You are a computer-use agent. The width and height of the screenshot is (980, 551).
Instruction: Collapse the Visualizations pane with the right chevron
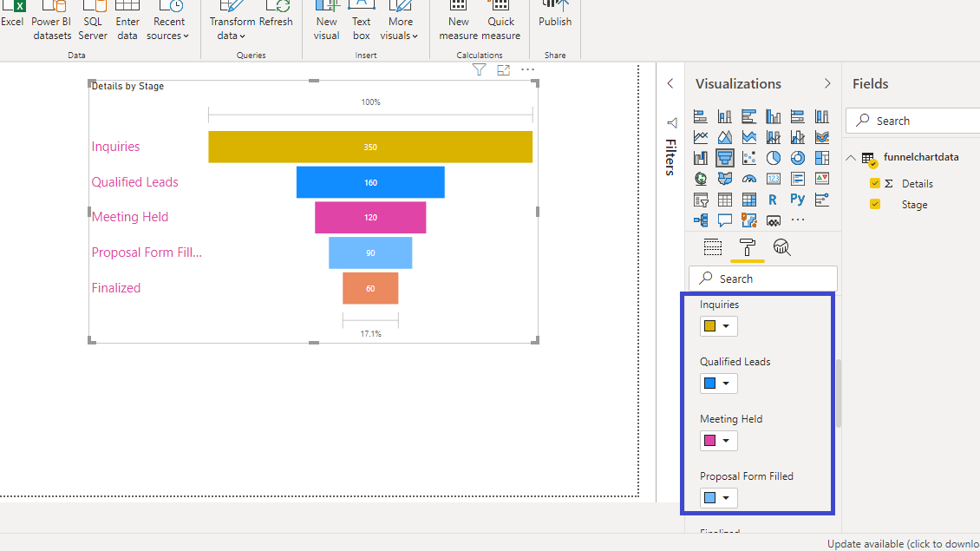tap(827, 83)
